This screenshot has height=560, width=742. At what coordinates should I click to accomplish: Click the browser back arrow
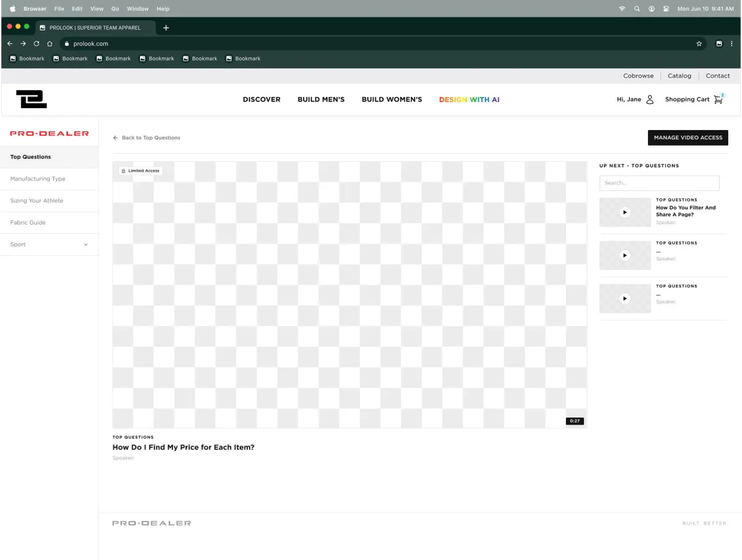point(10,44)
